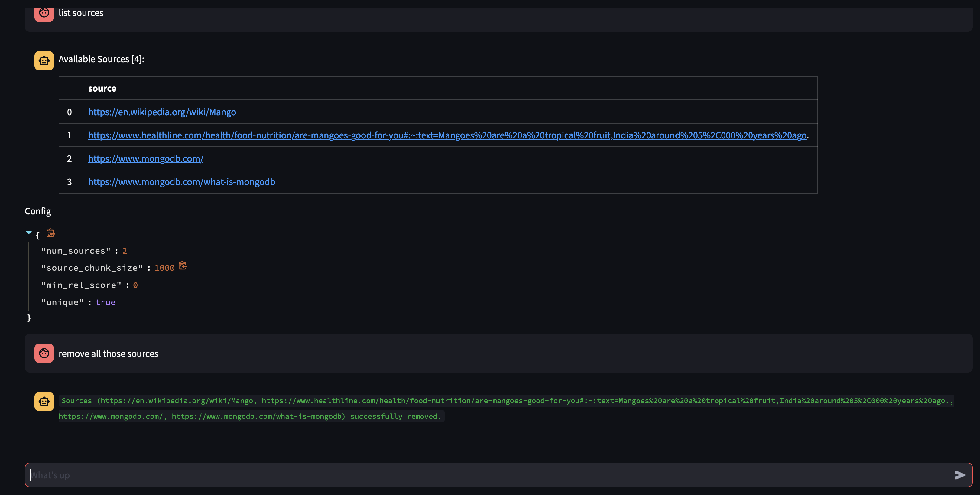The image size is (980, 495).
Task: Click the 'source' column header
Action: pyautogui.click(x=102, y=88)
